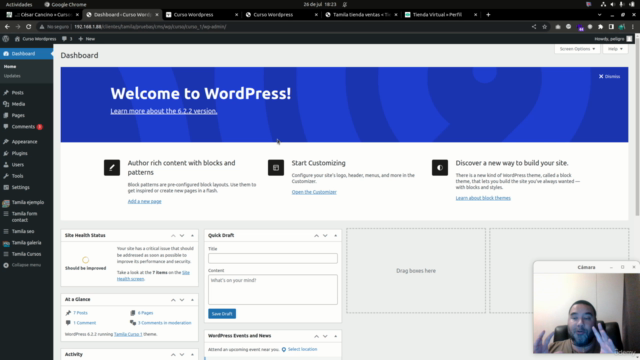Screen dimensions: 640x360
Task: Move Site Health Status widget down
Action: tap(182, 236)
